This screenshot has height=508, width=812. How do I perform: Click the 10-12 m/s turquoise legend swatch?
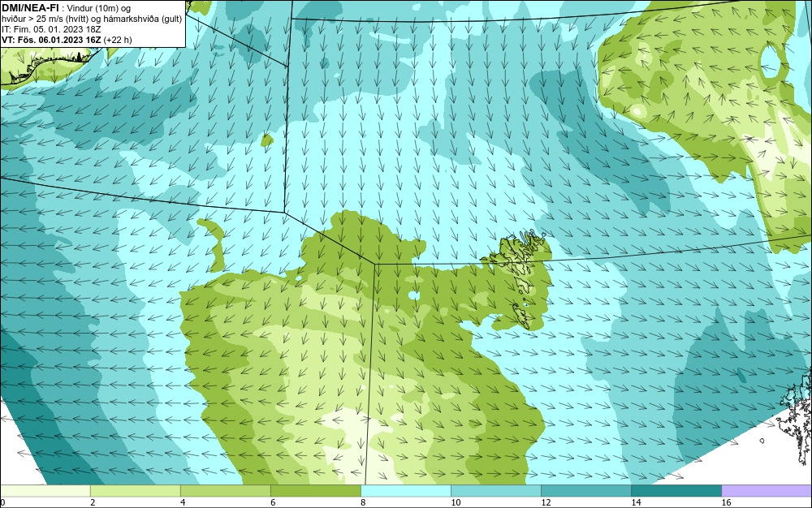coord(495,490)
